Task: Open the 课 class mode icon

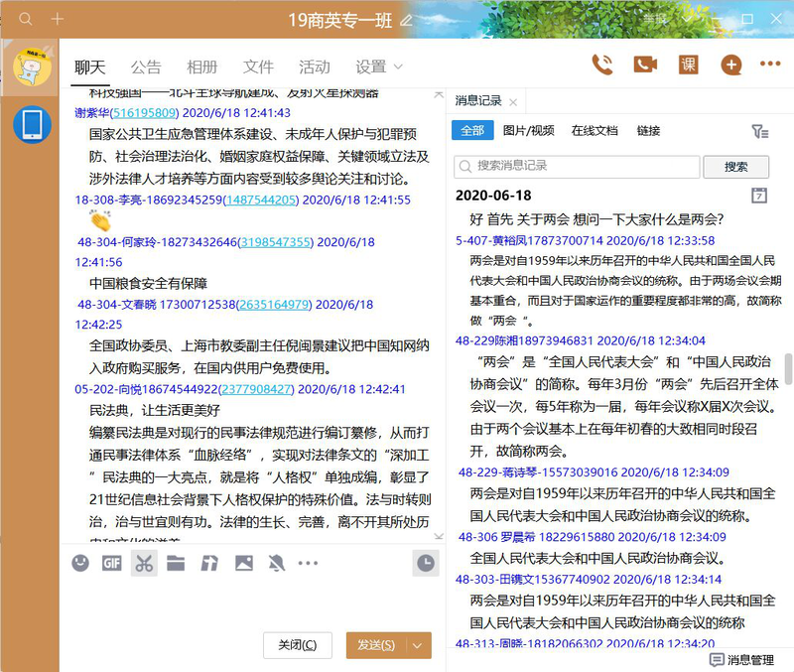Action: [x=688, y=65]
